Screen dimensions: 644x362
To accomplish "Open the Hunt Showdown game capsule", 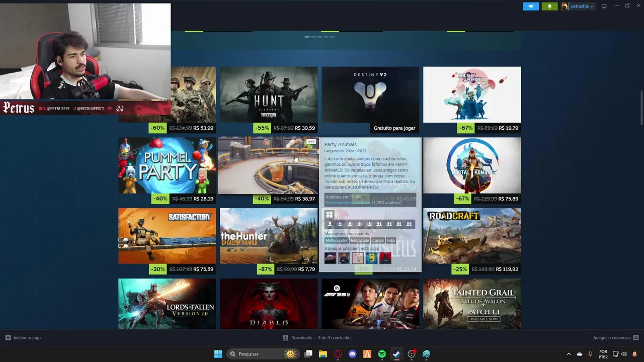I will point(269,95).
